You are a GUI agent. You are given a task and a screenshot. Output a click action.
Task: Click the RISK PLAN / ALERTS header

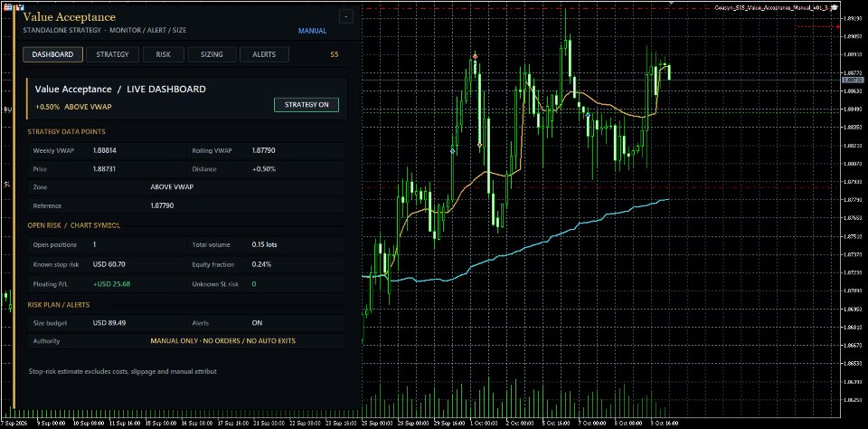[59, 305]
